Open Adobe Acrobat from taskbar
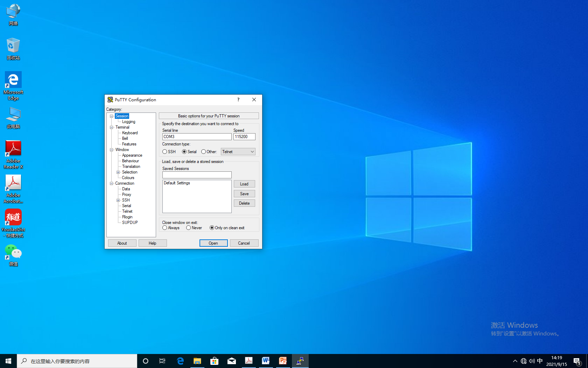The width and height of the screenshot is (588, 368). click(248, 361)
